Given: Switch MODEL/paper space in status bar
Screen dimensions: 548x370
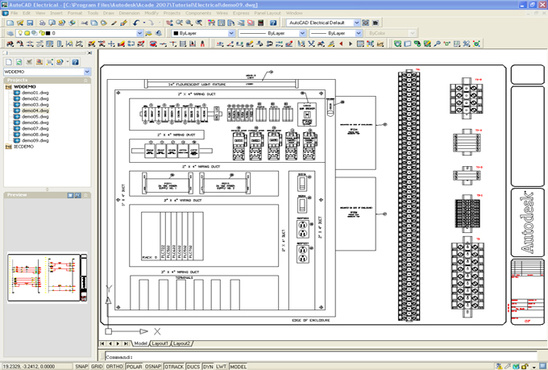Looking at the screenshot, I should pos(238,366).
